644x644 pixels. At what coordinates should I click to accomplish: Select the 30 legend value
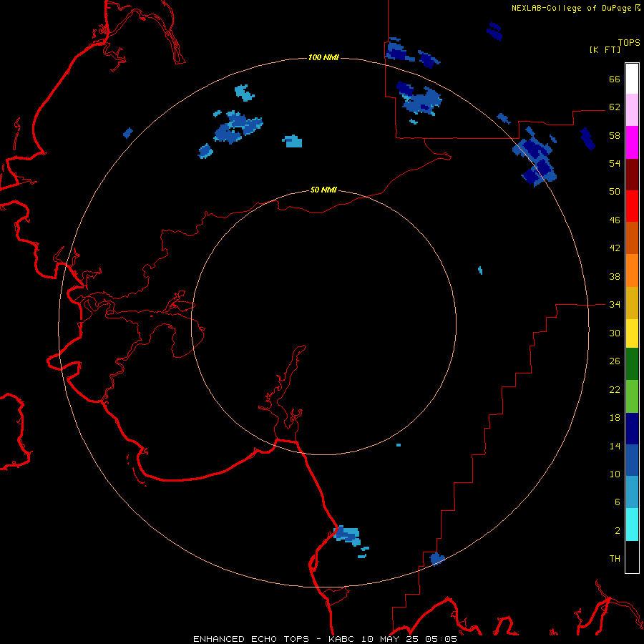coord(615,333)
